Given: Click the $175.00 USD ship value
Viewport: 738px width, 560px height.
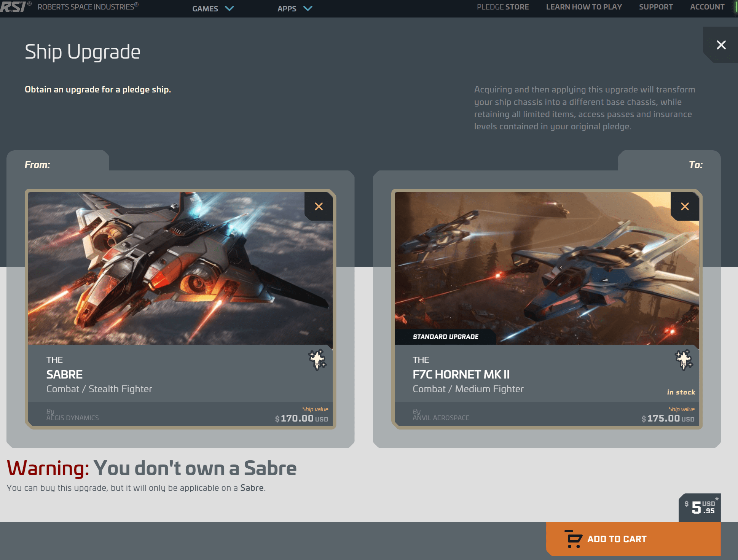Looking at the screenshot, I should [x=668, y=418].
